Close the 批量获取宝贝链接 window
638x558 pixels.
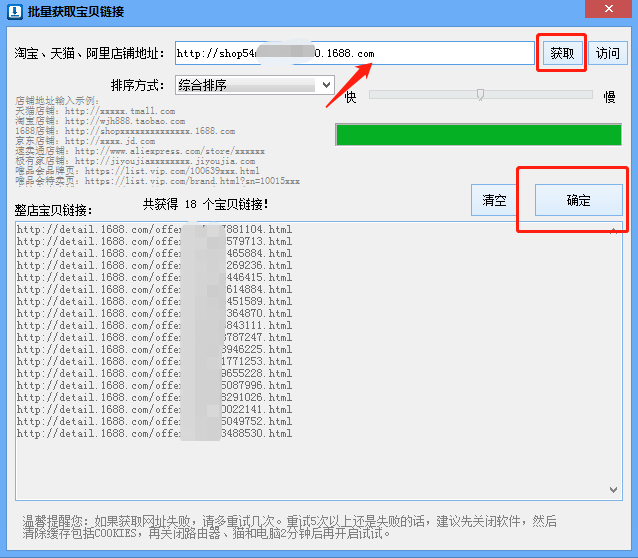pos(608,9)
